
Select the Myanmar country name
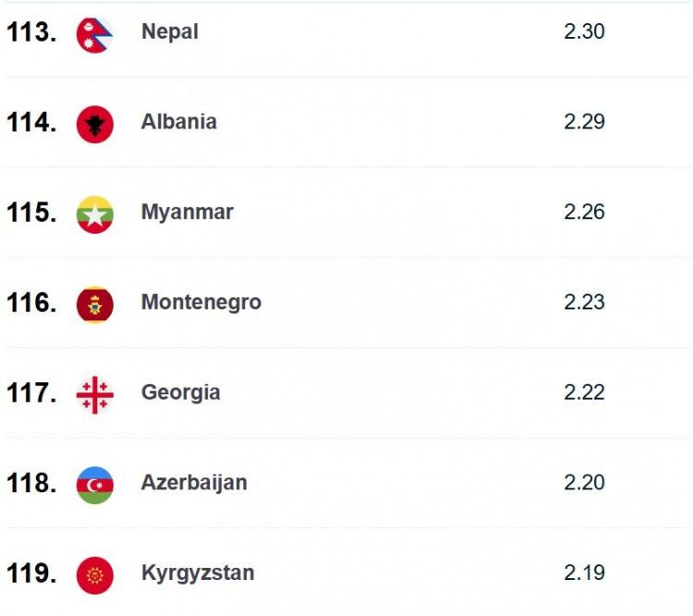pyautogui.click(x=188, y=212)
